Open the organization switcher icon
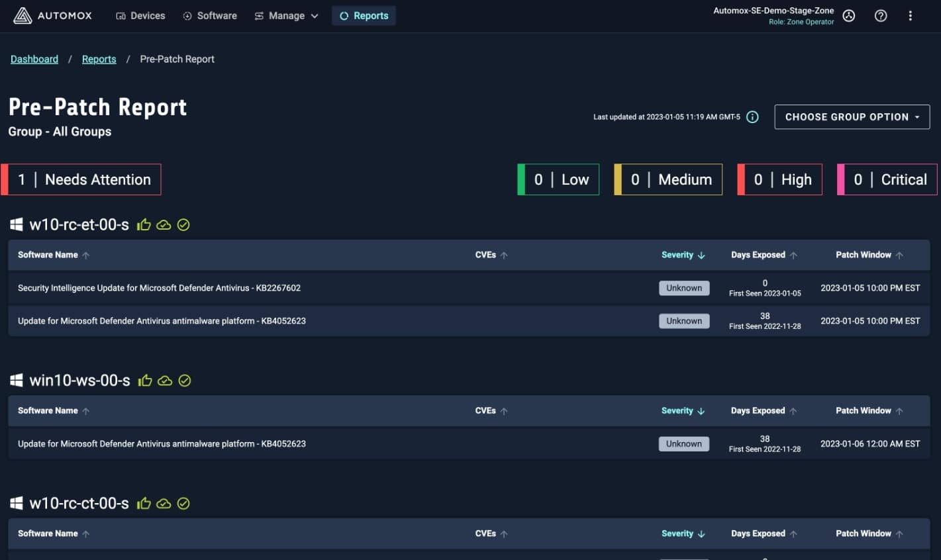The image size is (941, 560). [849, 16]
